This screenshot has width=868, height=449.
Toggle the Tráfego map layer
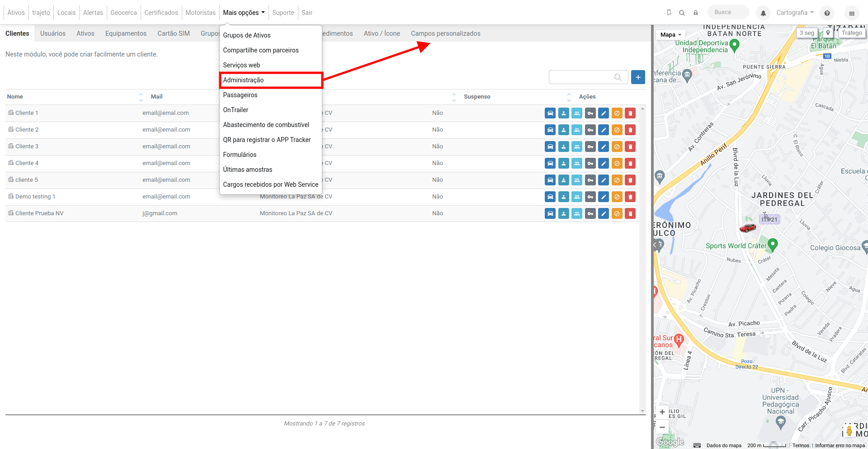(852, 33)
